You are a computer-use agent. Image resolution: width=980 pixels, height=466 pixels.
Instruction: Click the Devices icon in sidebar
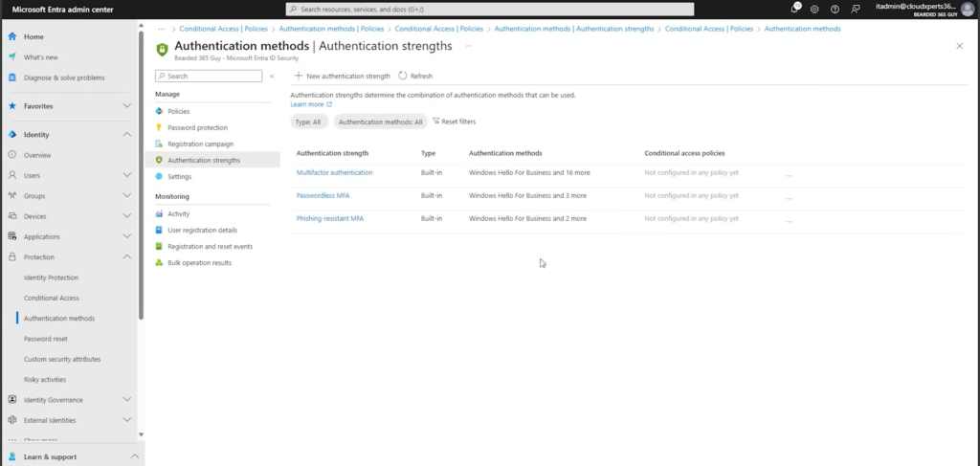click(11, 216)
